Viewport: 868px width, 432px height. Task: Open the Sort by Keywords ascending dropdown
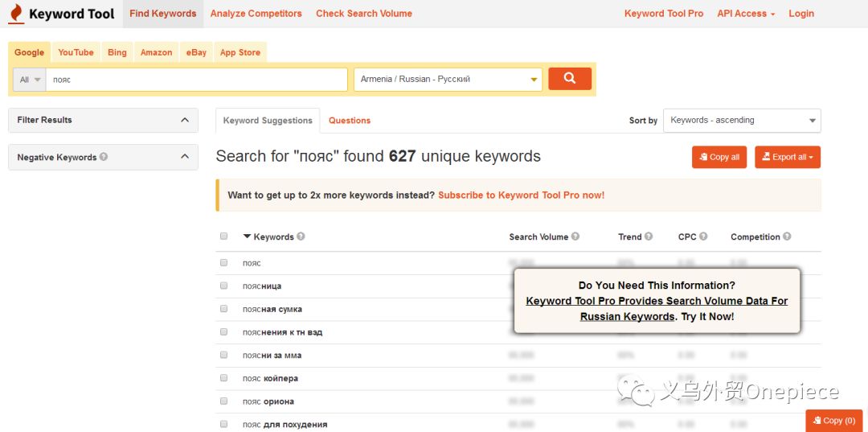click(x=742, y=120)
